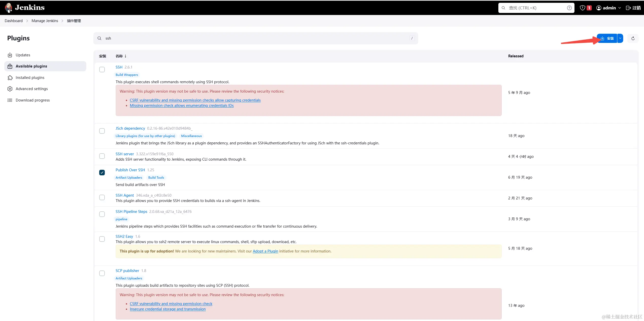Open the Adopt a Plugin link

pos(265,251)
